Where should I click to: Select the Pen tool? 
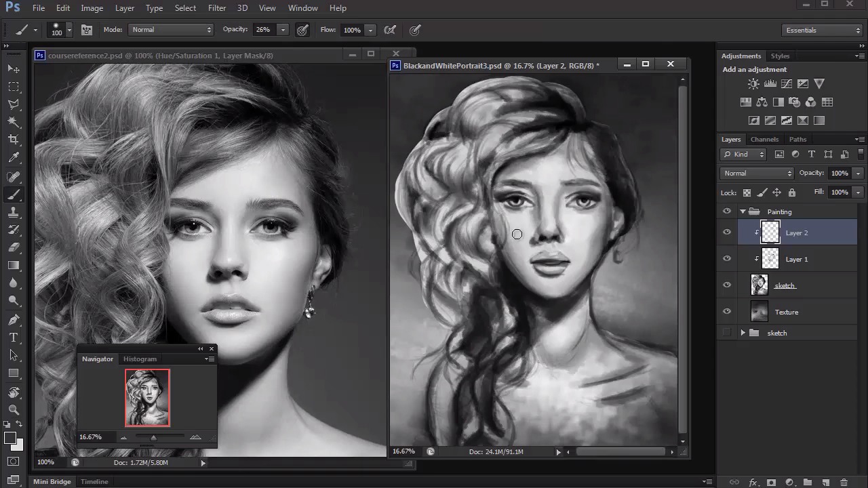tap(14, 319)
